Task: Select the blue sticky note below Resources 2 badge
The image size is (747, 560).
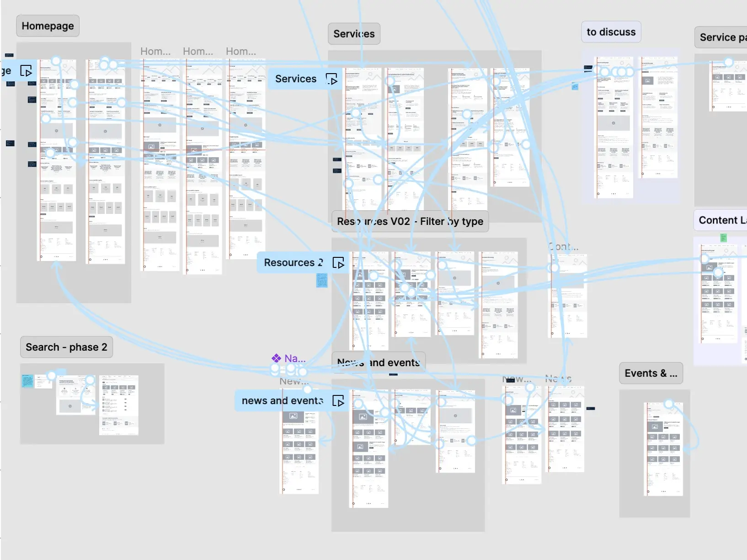Action: pyautogui.click(x=322, y=280)
